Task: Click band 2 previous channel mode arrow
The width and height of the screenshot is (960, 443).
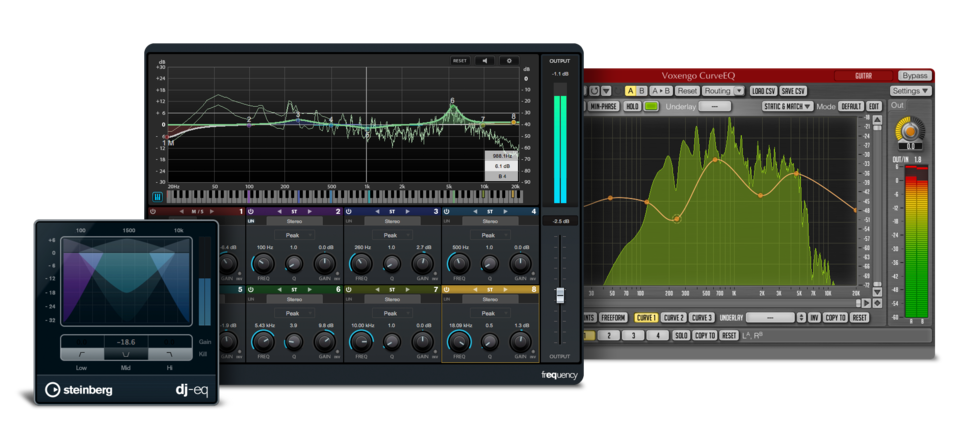Action: click(279, 211)
